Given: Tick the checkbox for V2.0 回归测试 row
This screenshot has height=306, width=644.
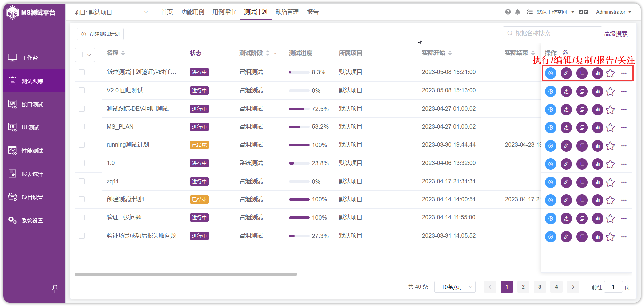Looking at the screenshot, I should (82, 90).
